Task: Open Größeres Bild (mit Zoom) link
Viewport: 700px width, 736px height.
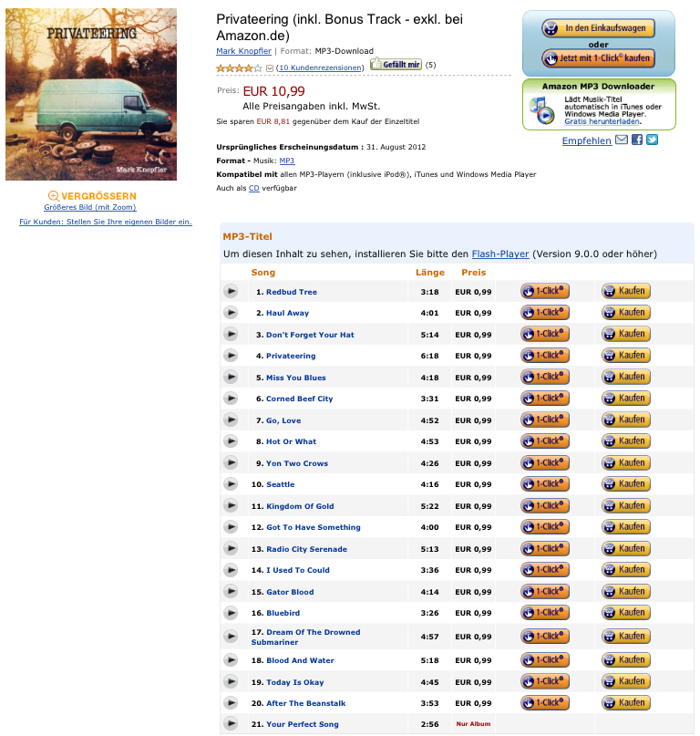Action: point(90,207)
